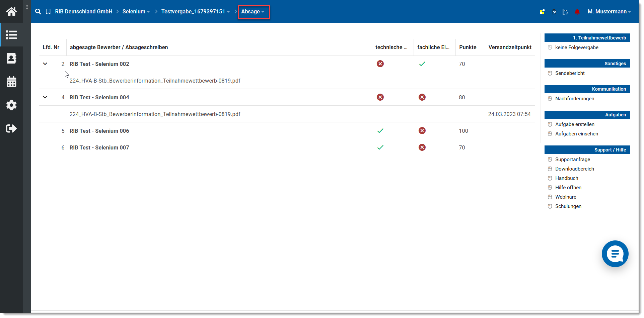Go to the home dashboard icon
This screenshot has width=644, height=318.
pos(11,12)
